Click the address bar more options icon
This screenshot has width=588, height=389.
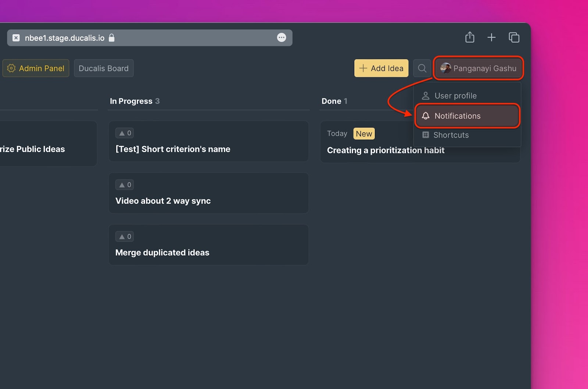pos(282,38)
